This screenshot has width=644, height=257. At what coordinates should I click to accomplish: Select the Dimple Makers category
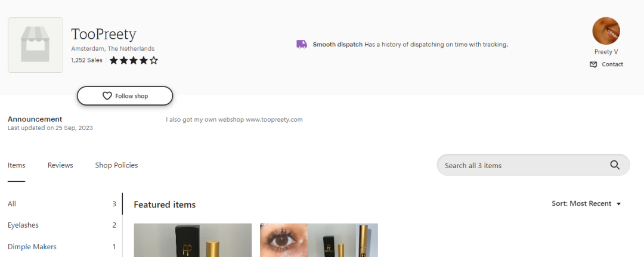61,247
